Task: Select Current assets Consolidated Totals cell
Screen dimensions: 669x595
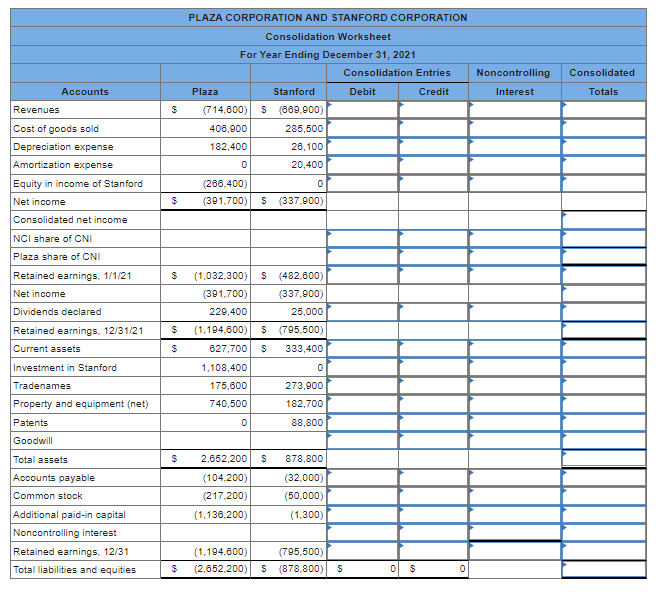Action: (x=604, y=348)
